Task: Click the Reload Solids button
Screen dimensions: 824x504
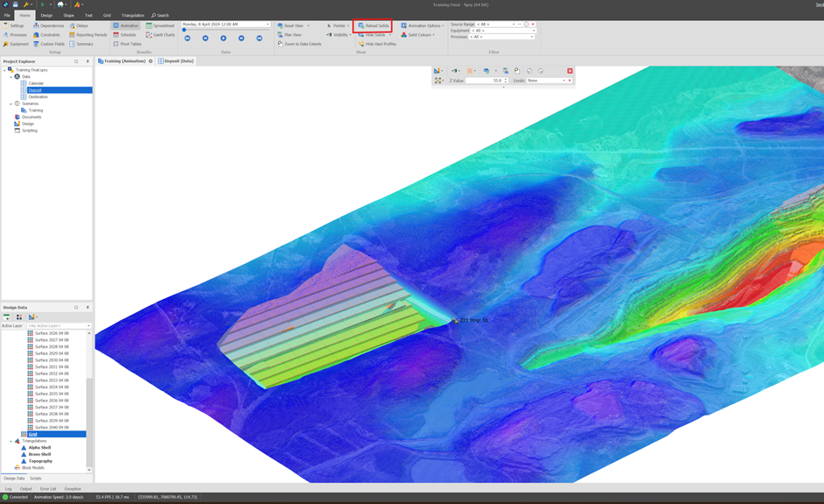Action: pyautogui.click(x=373, y=25)
